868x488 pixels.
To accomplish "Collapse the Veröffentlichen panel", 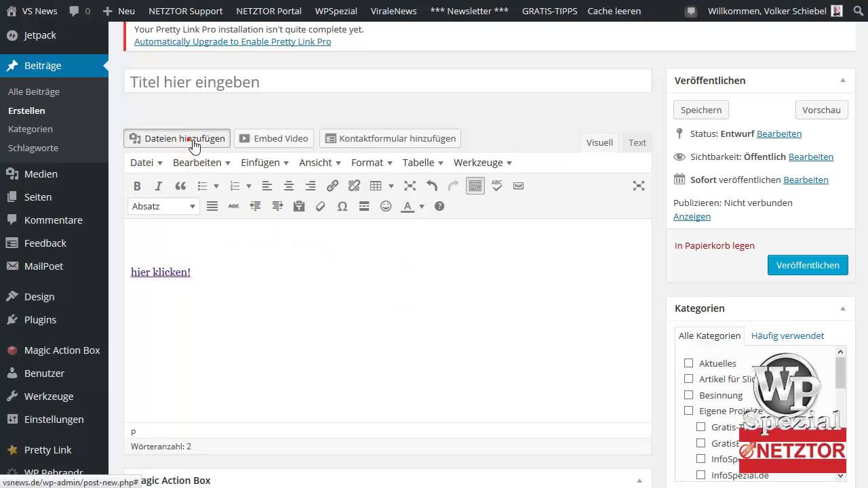I will coord(843,80).
